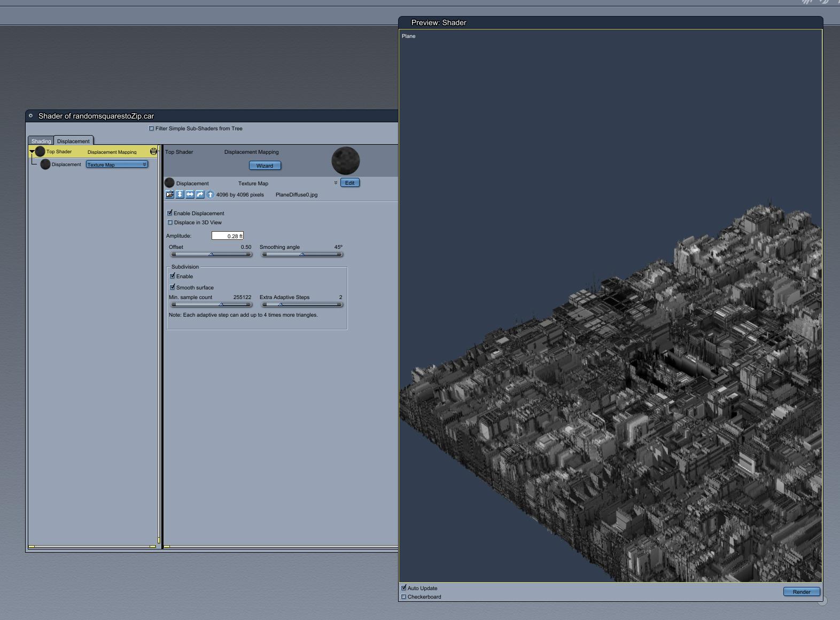Screen dimensions: 840x620
Task: Expand the chevron beside the Edit button
Action: click(x=336, y=183)
